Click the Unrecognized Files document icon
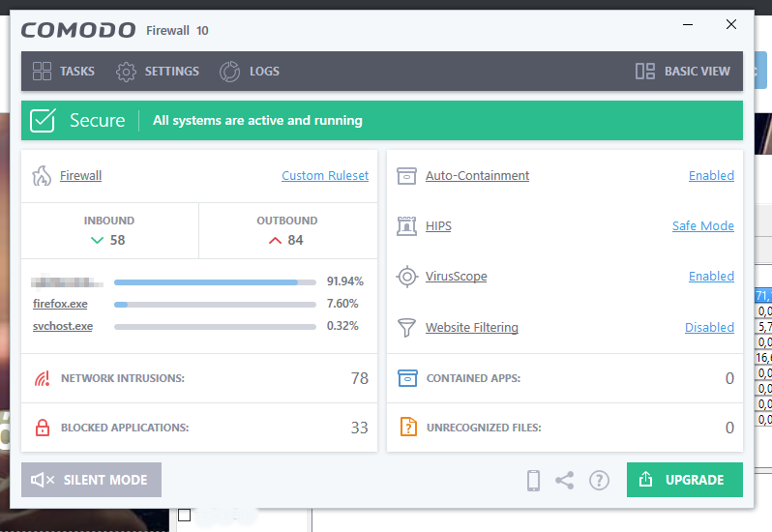The image size is (772, 532). 408,427
